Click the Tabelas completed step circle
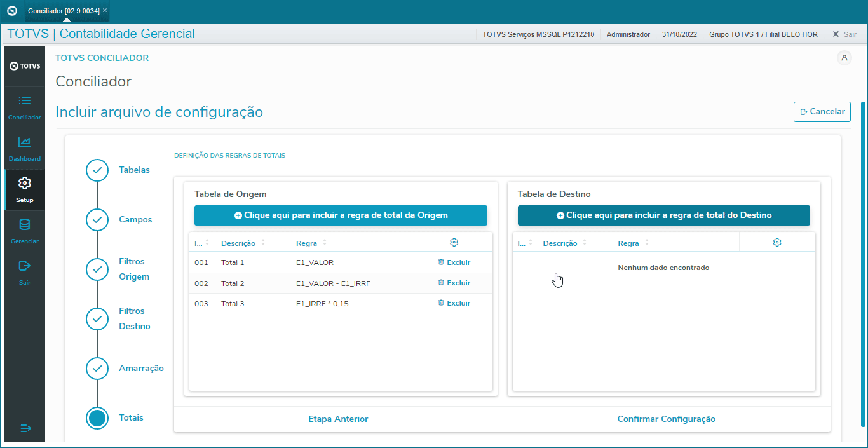868x448 pixels. [x=97, y=170]
